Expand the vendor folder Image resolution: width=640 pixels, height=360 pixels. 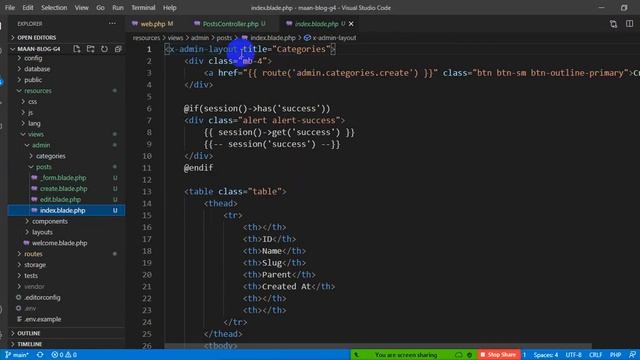(34, 287)
